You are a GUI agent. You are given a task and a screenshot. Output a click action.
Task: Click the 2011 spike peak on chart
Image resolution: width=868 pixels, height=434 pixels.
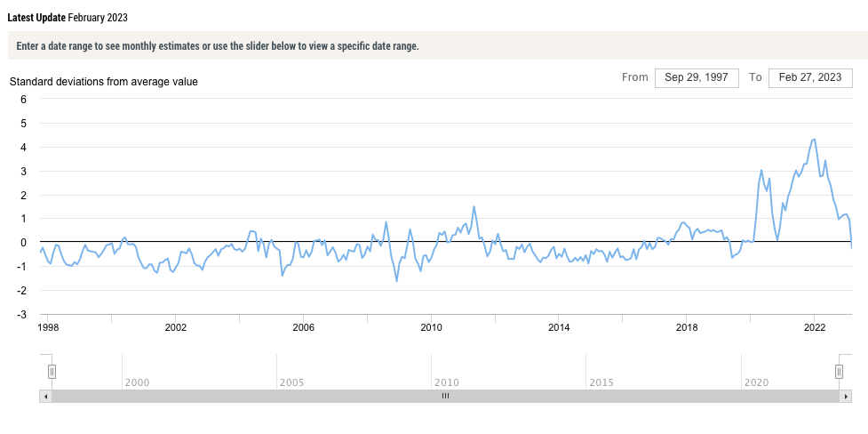click(x=474, y=206)
